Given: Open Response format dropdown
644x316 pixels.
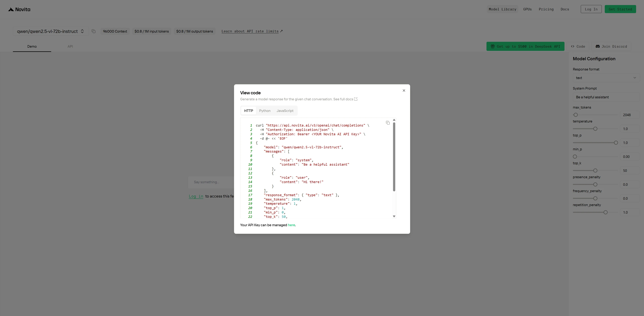Looking at the screenshot, I should pos(606,78).
